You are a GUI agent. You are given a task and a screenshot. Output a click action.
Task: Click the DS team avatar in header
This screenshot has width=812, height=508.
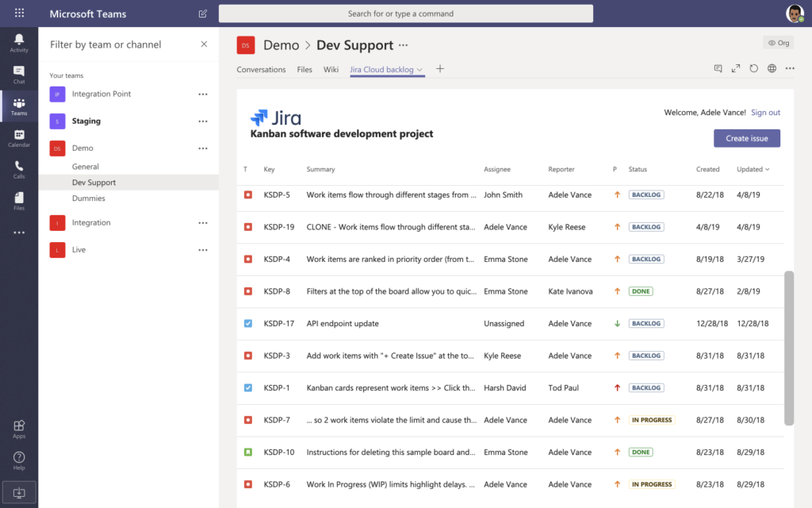(x=246, y=45)
